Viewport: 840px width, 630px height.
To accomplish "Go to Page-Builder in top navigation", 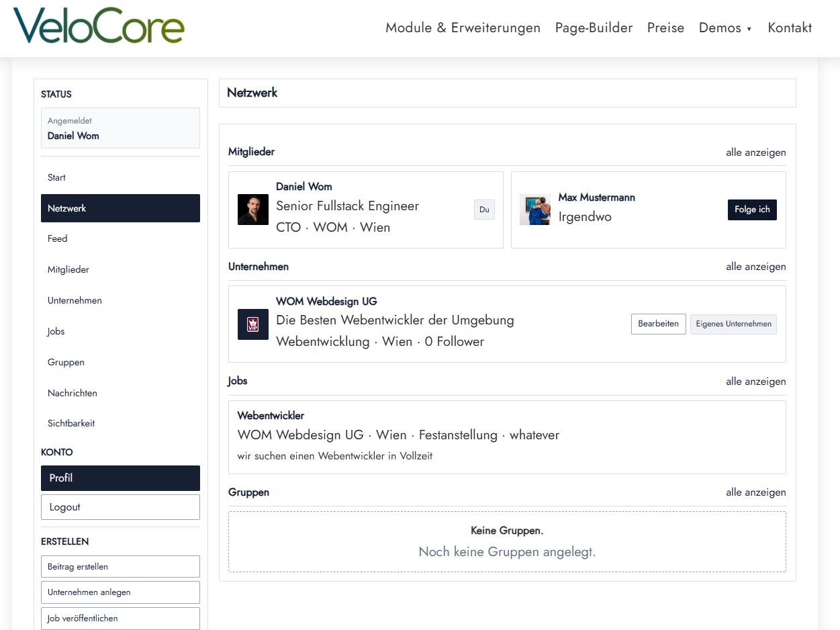I will (594, 28).
